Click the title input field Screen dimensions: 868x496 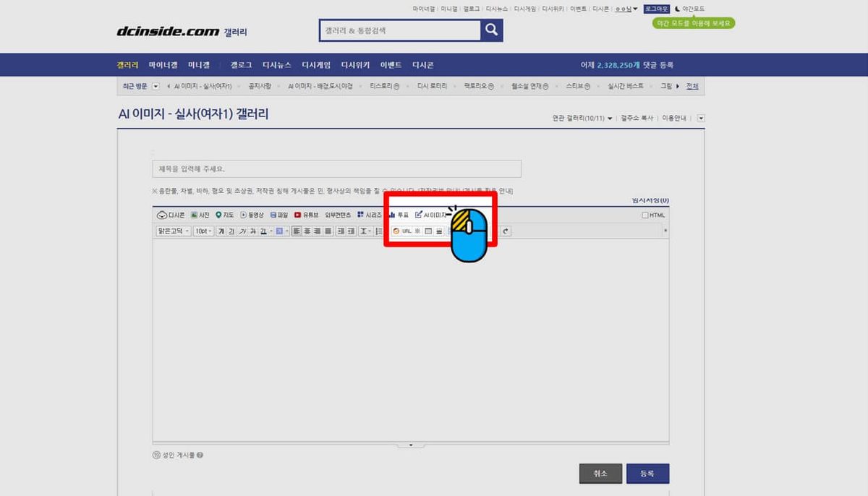pyautogui.click(x=336, y=168)
